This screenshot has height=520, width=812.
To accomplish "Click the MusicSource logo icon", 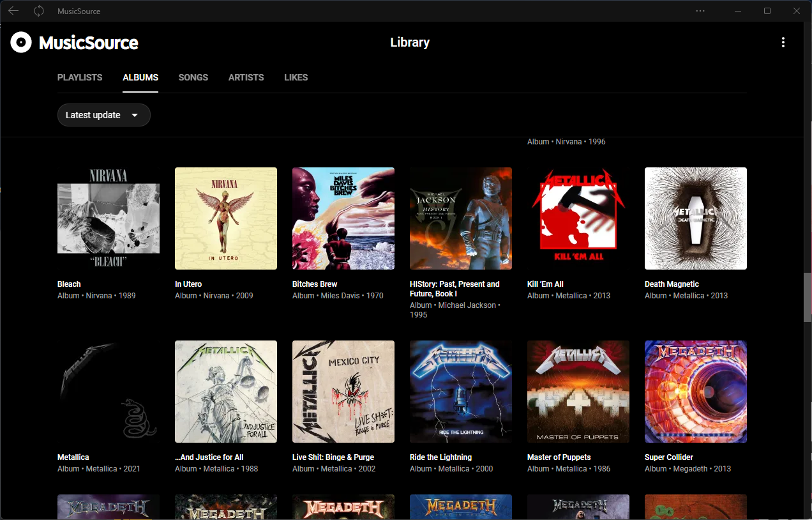I will click(21, 42).
